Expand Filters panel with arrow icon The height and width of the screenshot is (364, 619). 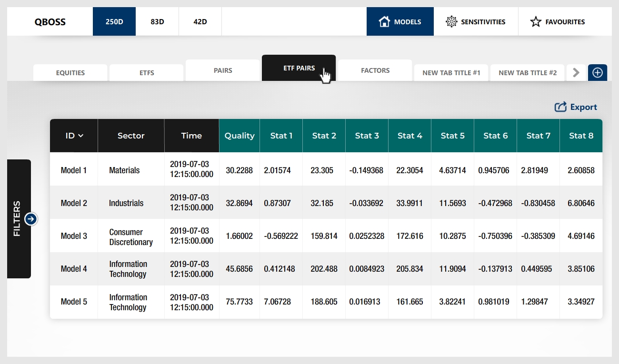click(31, 219)
